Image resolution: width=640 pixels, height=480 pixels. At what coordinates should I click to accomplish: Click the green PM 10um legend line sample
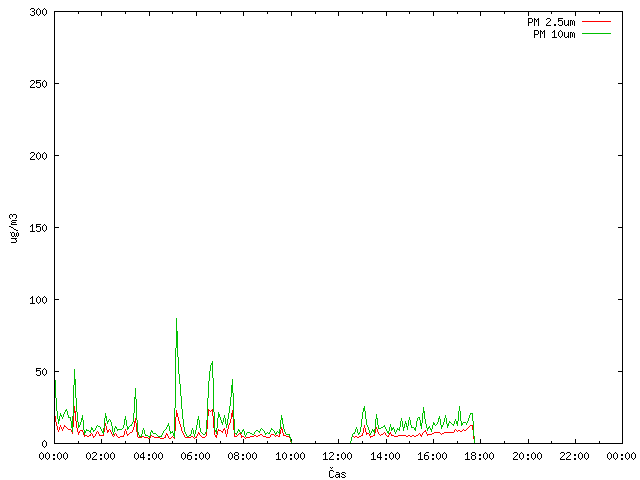tap(596, 34)
